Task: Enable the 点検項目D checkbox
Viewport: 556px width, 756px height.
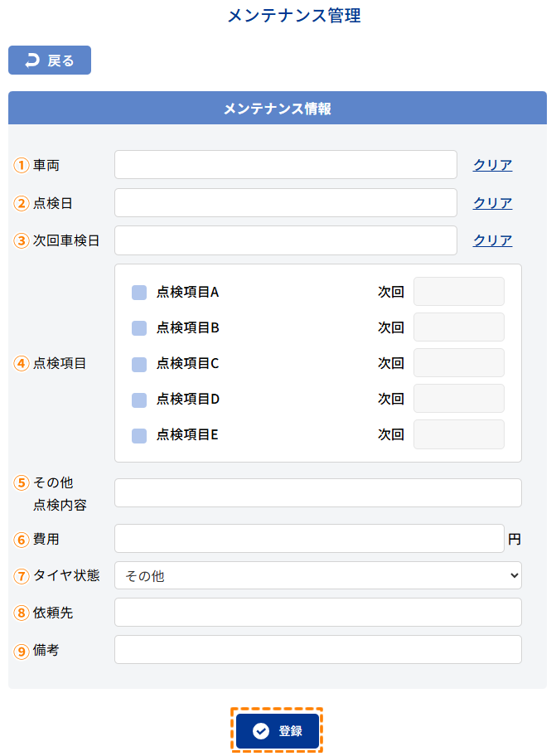Action: pyautogui.click(x=139, y=400)
